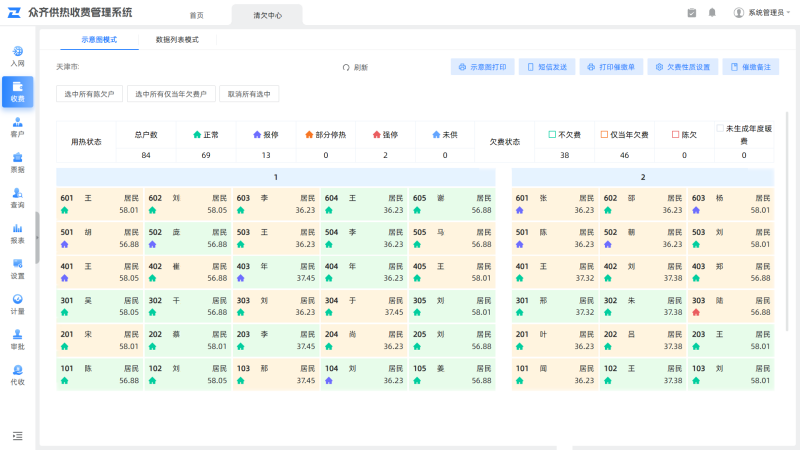Viewport: 800px width, 450px height.
Task: Select building 2 unit 202 吕 cell
Action: coord(643,340)
